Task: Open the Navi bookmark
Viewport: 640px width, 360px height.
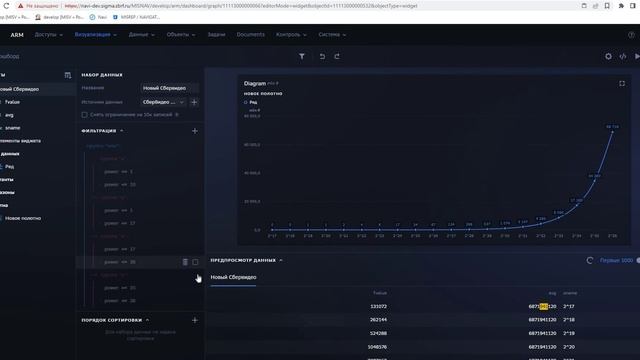Action: 98,17
